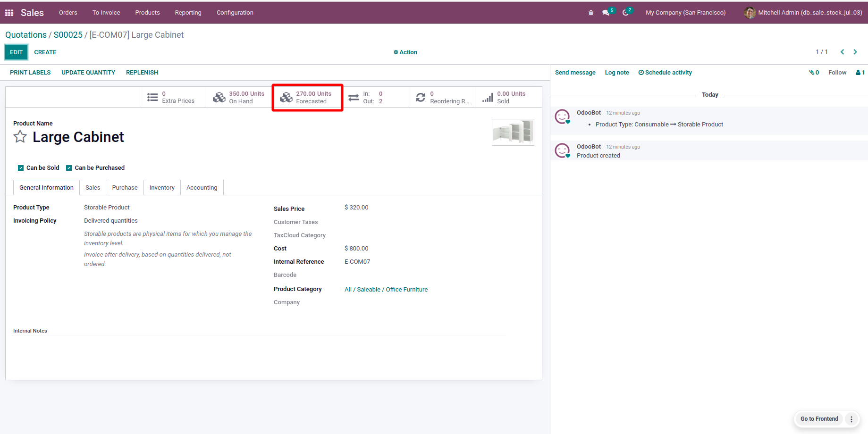
Task: Click the debug bug icon in navbar
Action: 591,13
